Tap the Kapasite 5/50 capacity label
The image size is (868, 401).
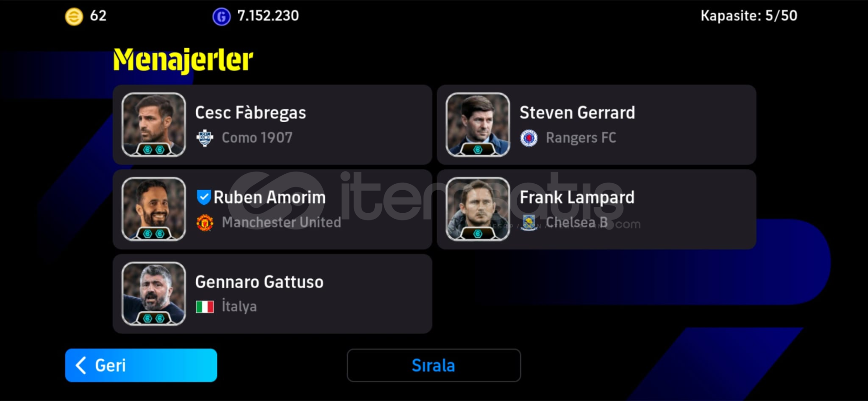pos(749,16)
